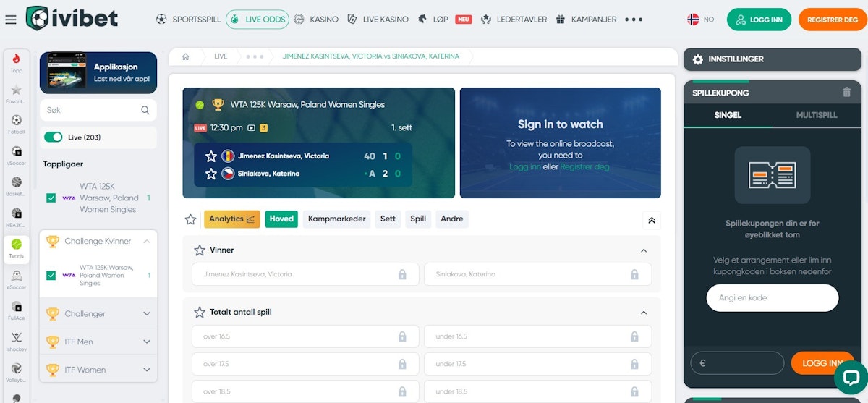Open the NO language selector
Screen dimensions: 868x403
(x=700, y=20)
